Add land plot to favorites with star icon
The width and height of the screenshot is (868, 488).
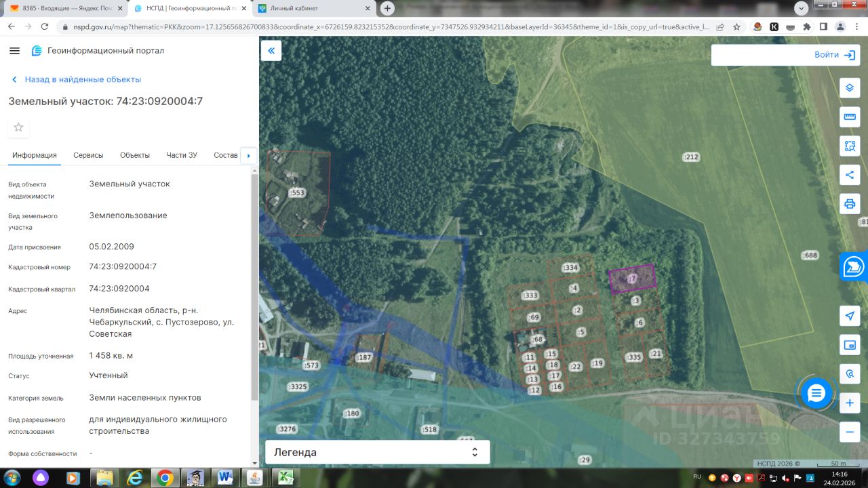(18, 127)
